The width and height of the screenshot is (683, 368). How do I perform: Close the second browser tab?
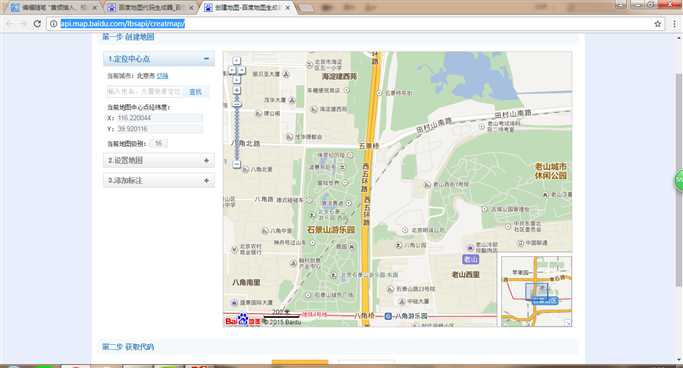click(x=191, y=7)
